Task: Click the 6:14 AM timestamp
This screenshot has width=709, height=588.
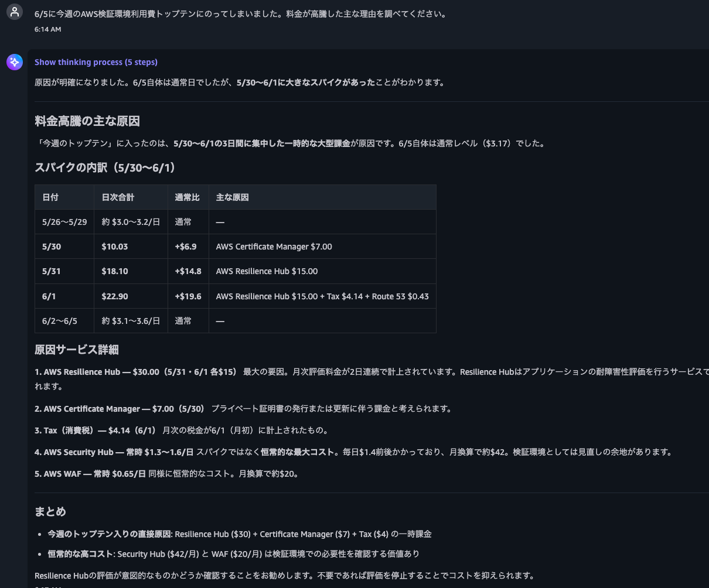Action: (48, 29)
